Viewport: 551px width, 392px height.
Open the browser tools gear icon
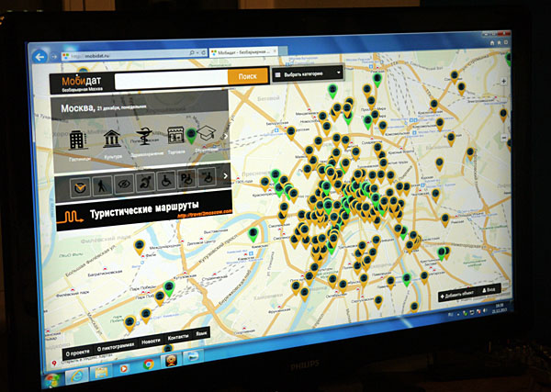pos(506,42)
